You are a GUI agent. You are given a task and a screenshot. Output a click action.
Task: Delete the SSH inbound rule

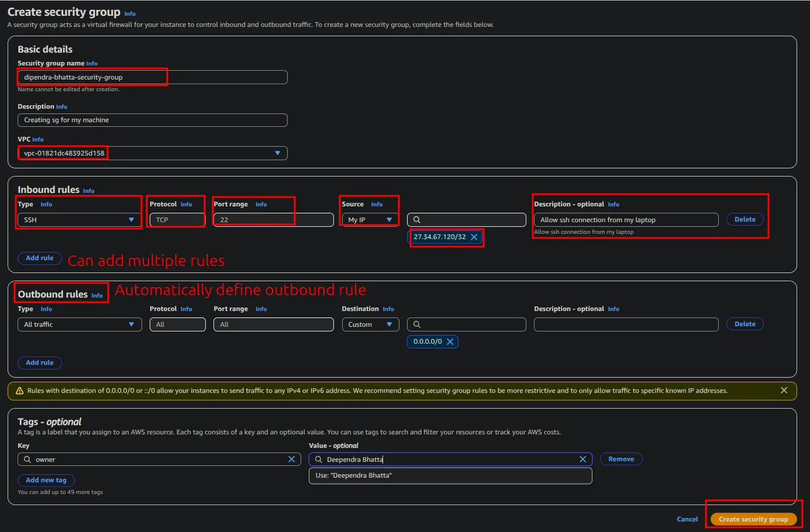745,219
